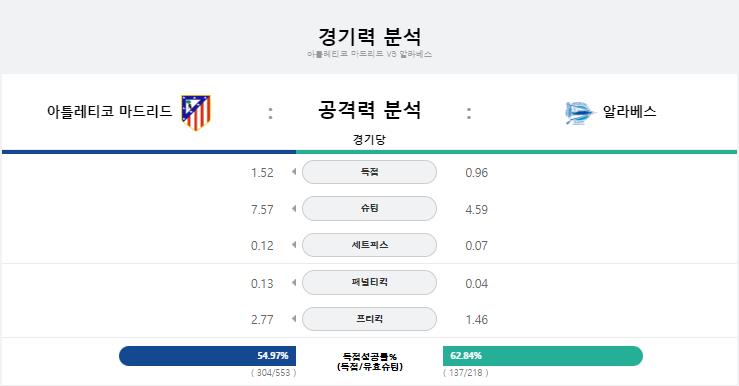Viewport: 739px width, 386px height.
Task: Click the arrow beside 프리킥 pill
Action: coord(294,319)
